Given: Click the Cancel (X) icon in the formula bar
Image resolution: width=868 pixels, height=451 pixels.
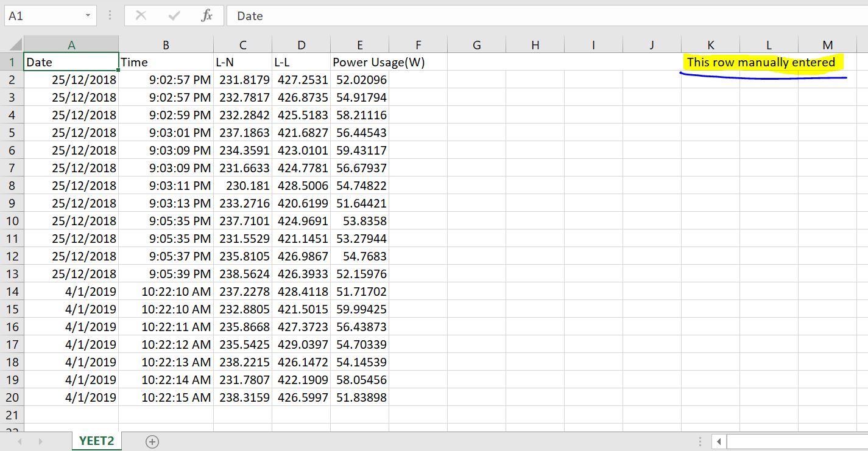Looking at the screenshot, I should 141,16.
